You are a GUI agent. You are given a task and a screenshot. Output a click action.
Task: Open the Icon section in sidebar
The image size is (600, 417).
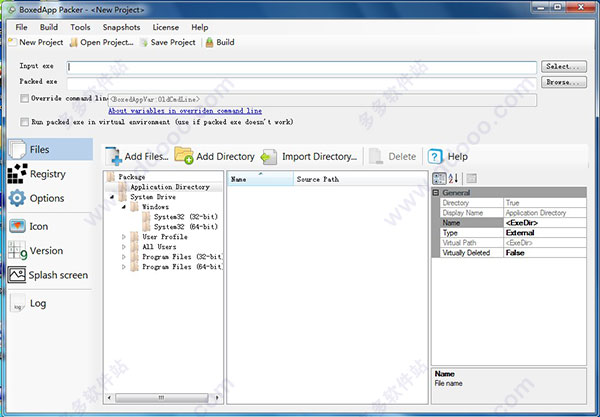click(x=50, y=226)
